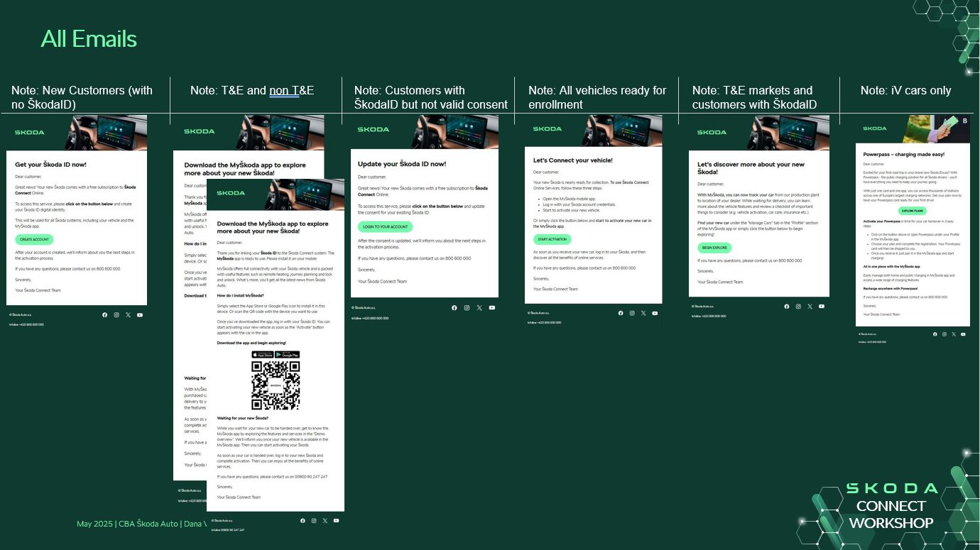This screenshot has width=980, height=550.
Task: Click EXPLORE PLANS button in Powerpass email
Action: [913, 211]
